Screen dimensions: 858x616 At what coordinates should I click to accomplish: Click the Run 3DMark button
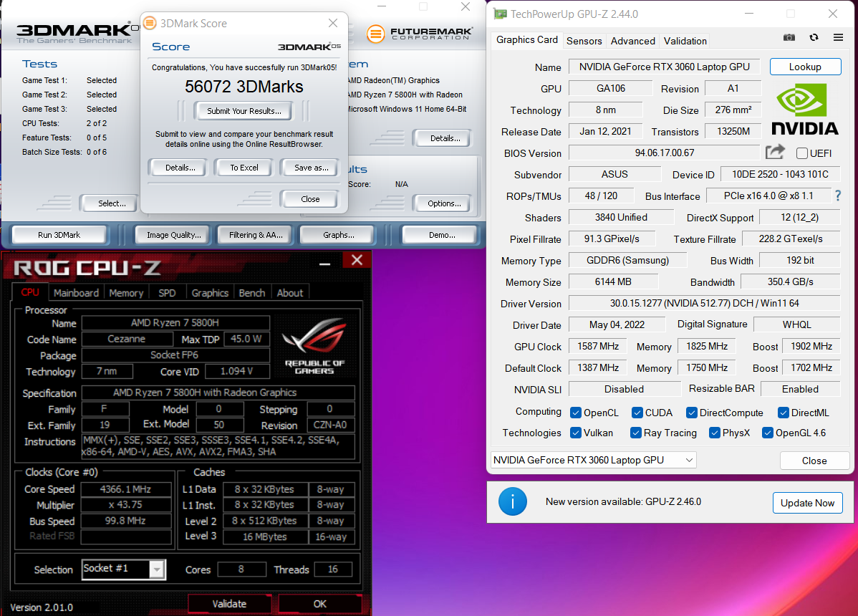[x=59, y=235]
